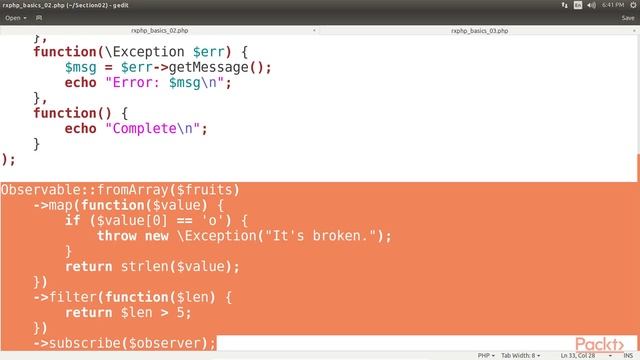Click the throw new \Exception line

pyautogui.click(x=244, y=236)
